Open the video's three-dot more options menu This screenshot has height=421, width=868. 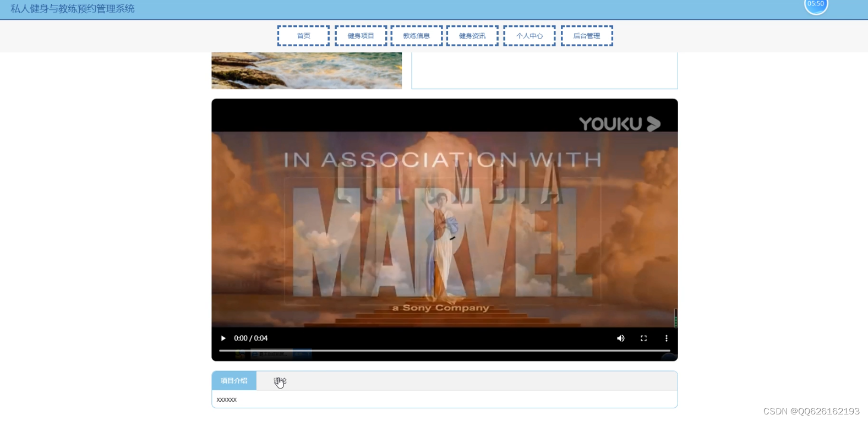pos(666,338)
